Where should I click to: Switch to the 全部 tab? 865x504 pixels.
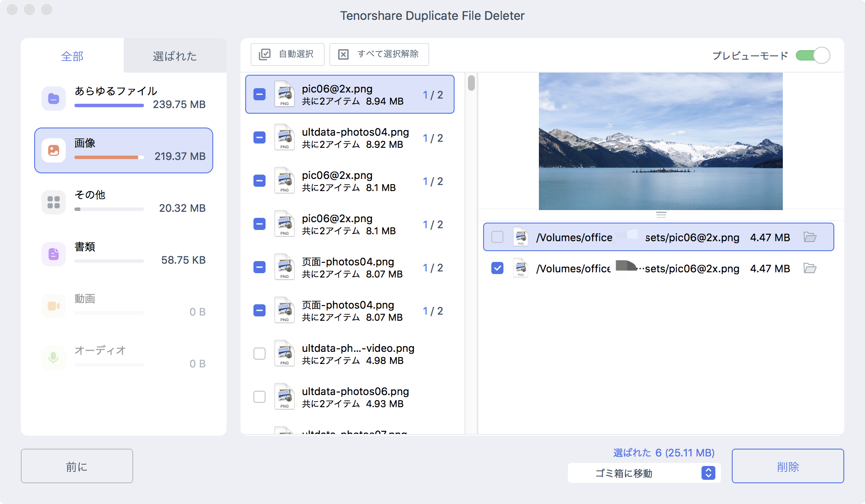[72, 56]
